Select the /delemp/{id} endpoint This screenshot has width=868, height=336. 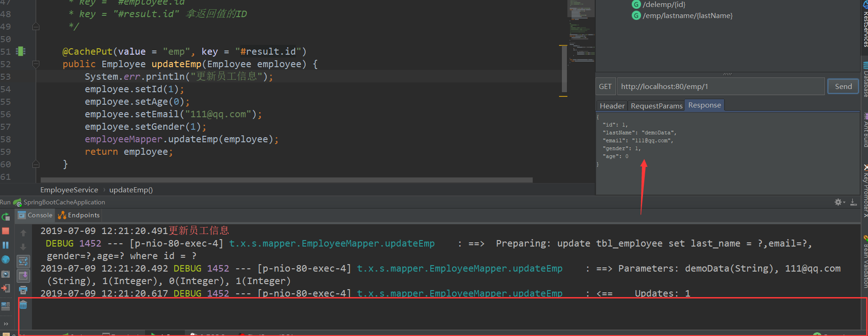(x=664, y=5)
